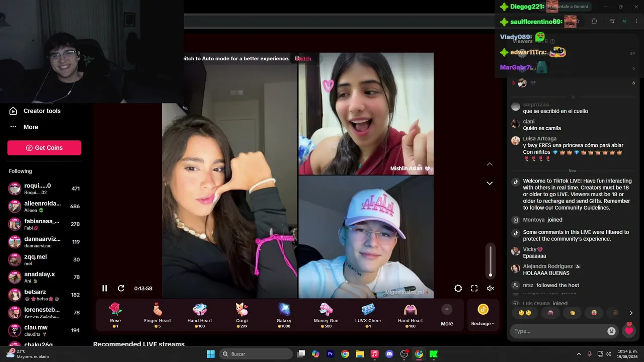Open the Recharge coins menu
The height and width of the screenshot is (362, 644).
[483, 315]
